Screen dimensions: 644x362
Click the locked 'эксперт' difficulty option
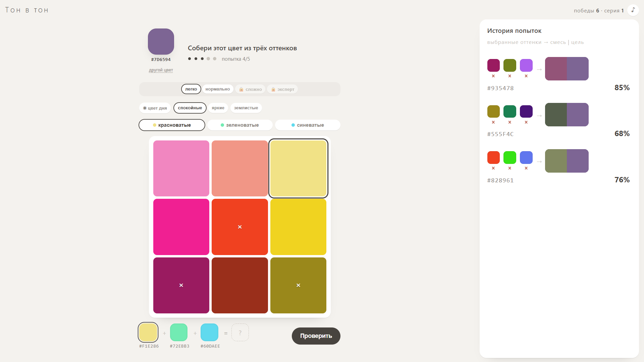coord(282,89)
